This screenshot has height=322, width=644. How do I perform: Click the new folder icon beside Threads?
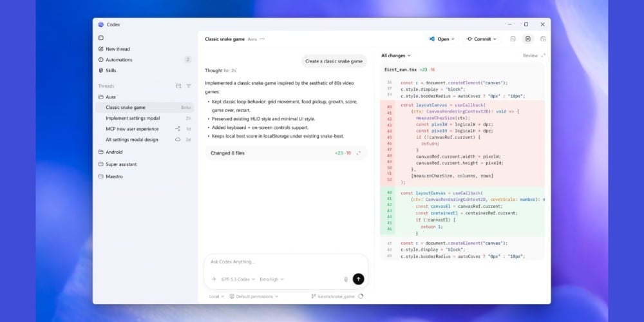[178, 86]
